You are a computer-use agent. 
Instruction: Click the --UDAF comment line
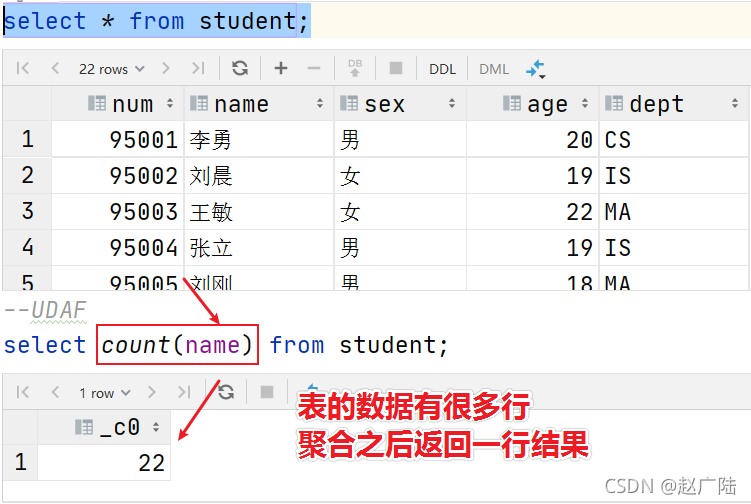pos(46,310)
